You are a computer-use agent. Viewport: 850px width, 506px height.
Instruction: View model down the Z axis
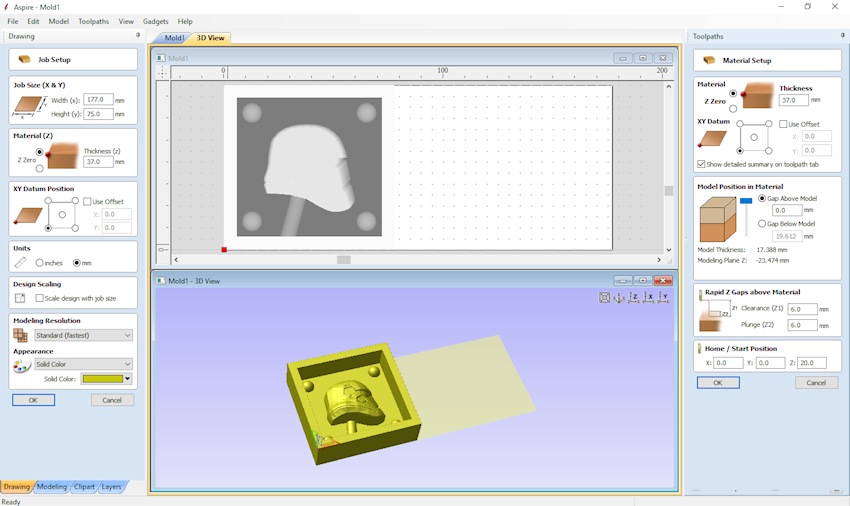pos(634,297)
